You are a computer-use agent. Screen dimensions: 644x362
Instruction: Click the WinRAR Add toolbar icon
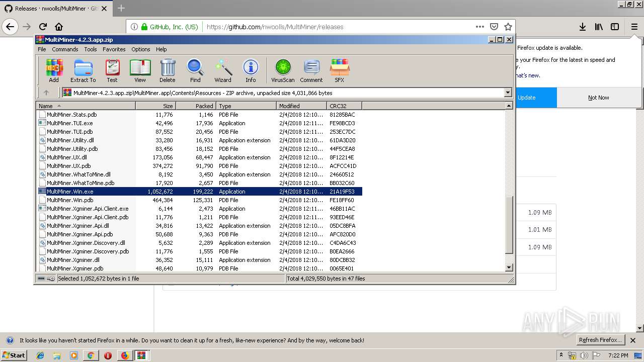coord(54,70)
